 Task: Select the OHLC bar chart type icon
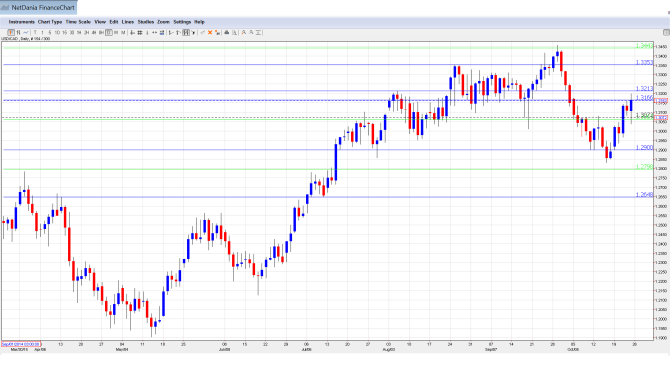18,32
